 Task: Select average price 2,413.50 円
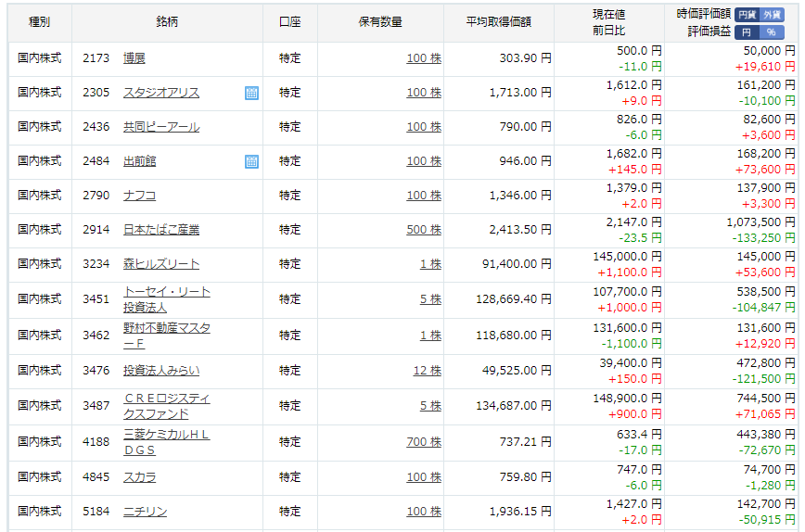[520, 230]
